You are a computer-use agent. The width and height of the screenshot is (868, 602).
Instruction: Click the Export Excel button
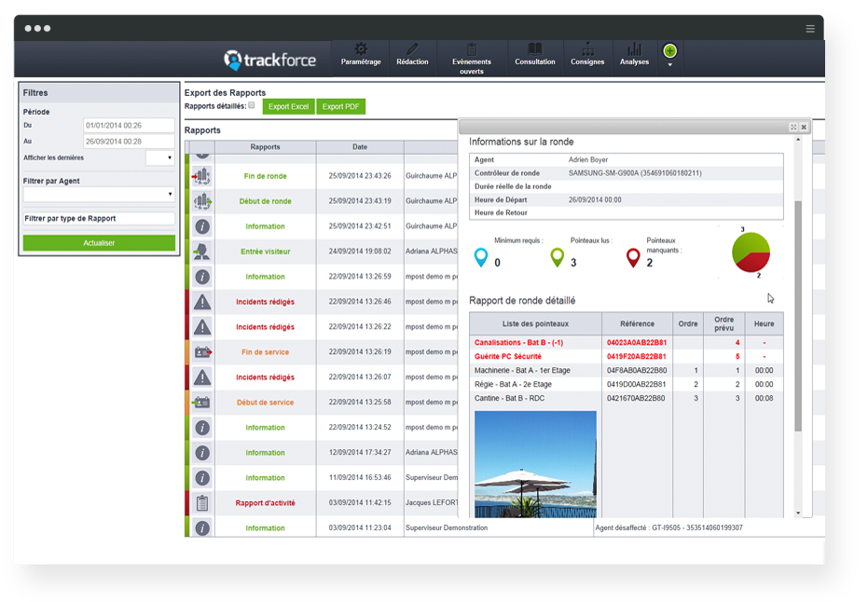point(289,106)
